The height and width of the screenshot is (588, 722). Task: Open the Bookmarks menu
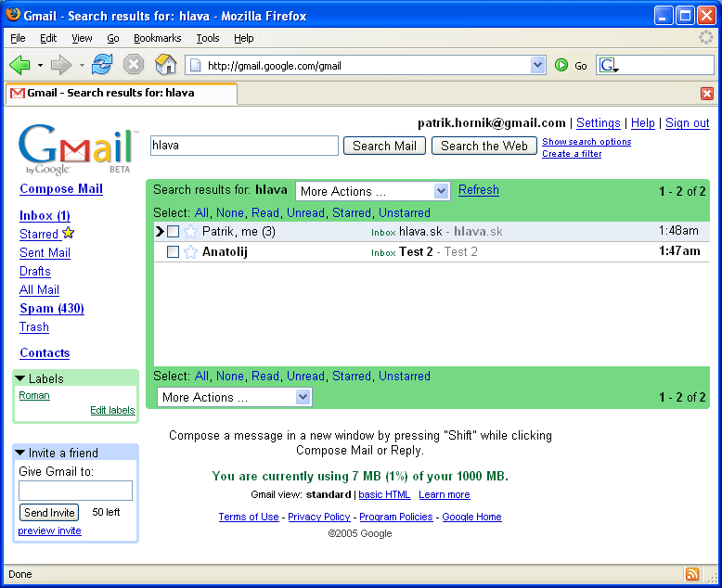[157, 38]
